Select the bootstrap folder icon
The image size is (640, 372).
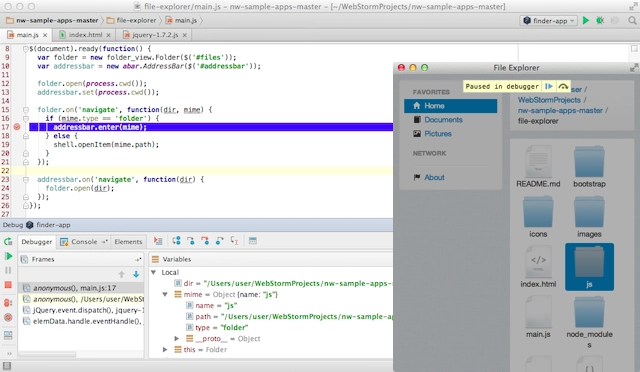coord(589,162)
